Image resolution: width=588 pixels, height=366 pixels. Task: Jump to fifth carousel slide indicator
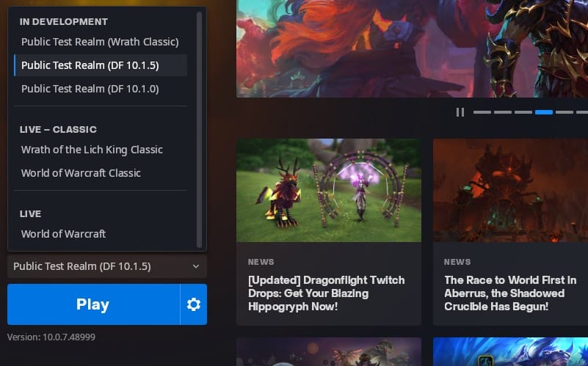pyautogui.click(x=565, y=112)
